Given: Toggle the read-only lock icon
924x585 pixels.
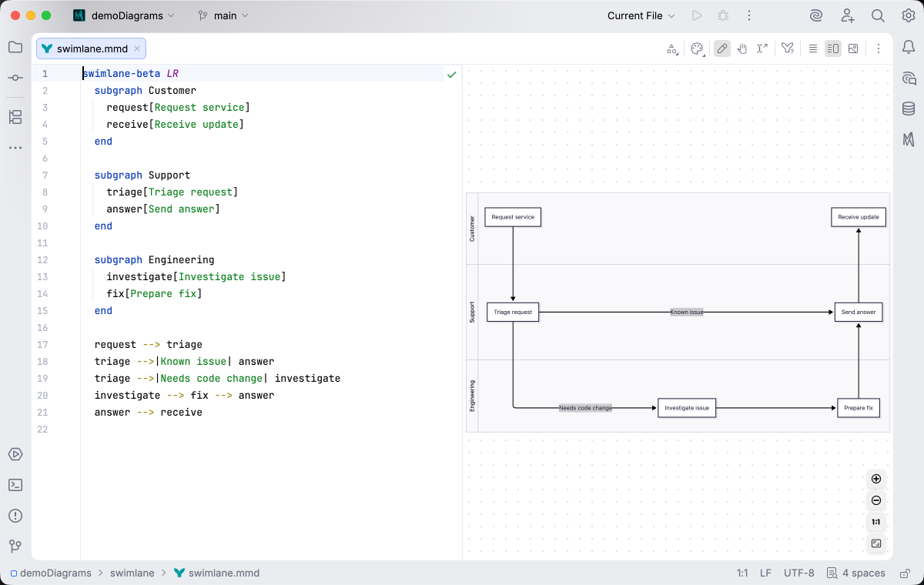Looking at the screenshot, I should coord(906,573).
